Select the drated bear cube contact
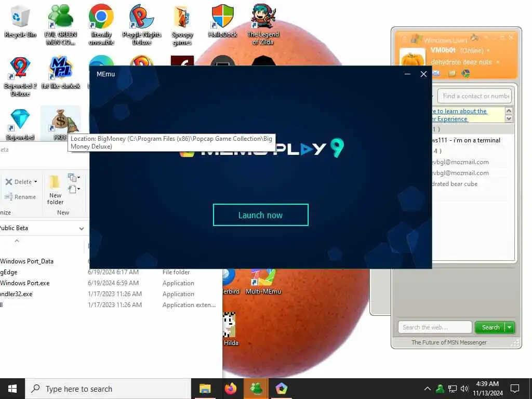Screen dimensions: 532x399 click(x=455, y=184)
